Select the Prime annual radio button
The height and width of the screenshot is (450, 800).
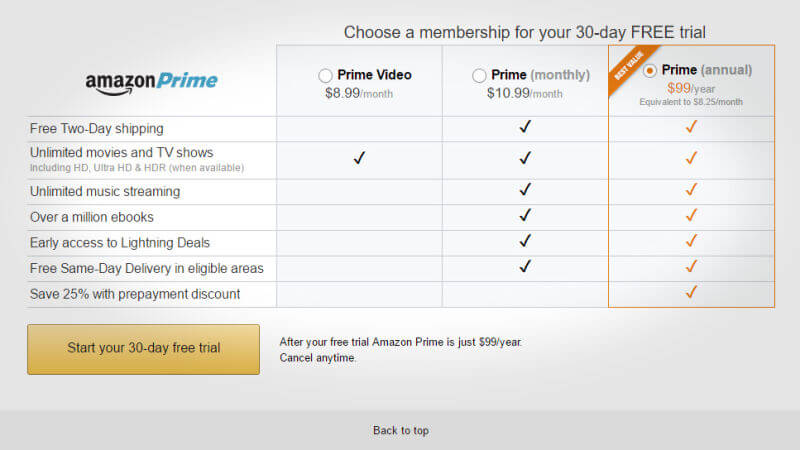[651, 71]
